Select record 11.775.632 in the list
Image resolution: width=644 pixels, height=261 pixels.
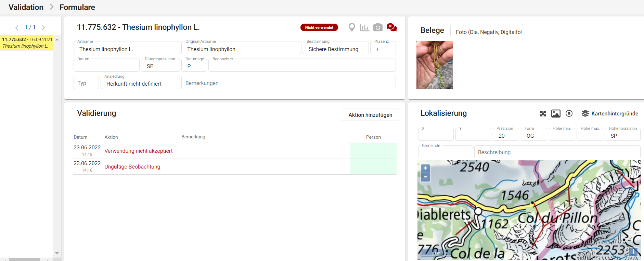tap(27, 43)
